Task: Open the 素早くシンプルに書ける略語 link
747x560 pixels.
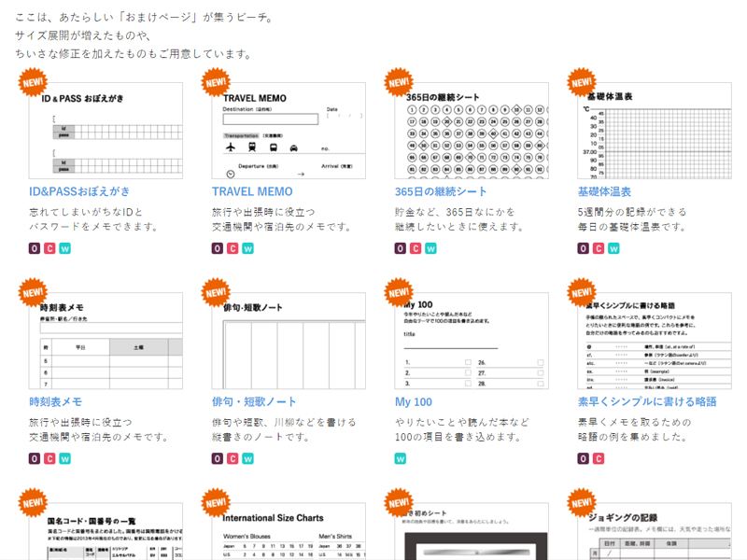Action: click(x=647, y=402)
